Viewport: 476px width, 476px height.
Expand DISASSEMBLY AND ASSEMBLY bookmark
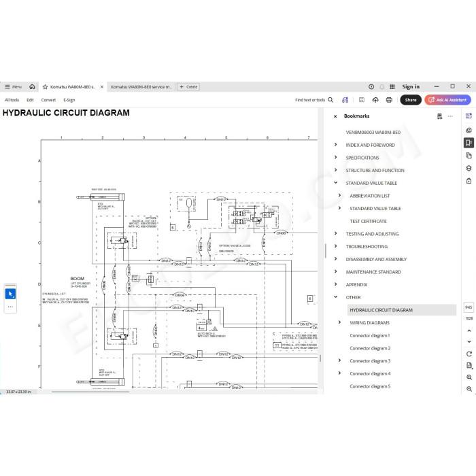[335, 259]
